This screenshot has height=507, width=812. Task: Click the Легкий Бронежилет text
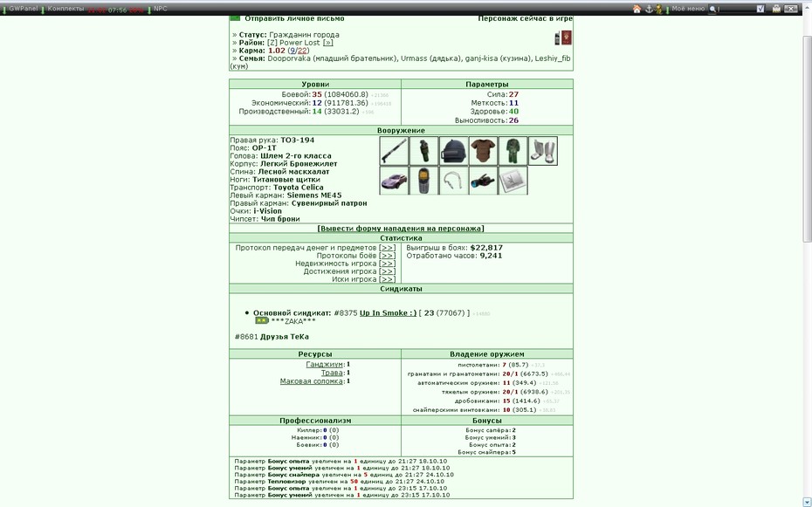tap(299, 164)
